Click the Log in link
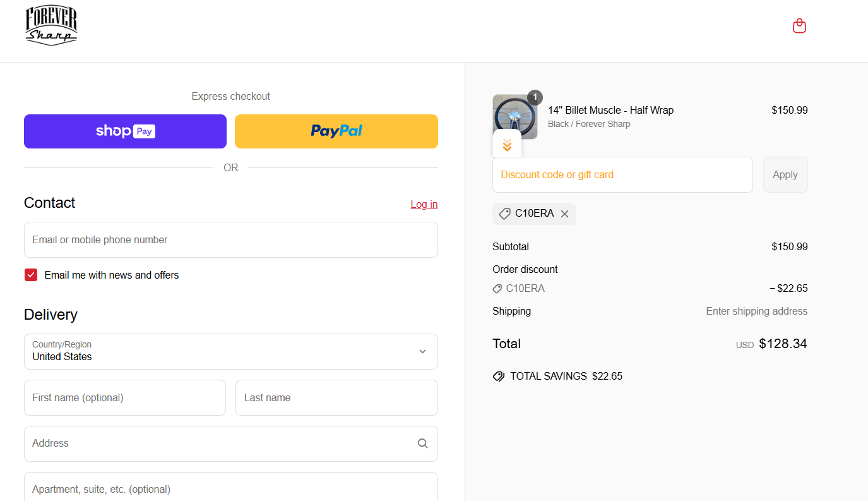Image resolution: width=868 pixels, height=501 pixels. point(424,204)
